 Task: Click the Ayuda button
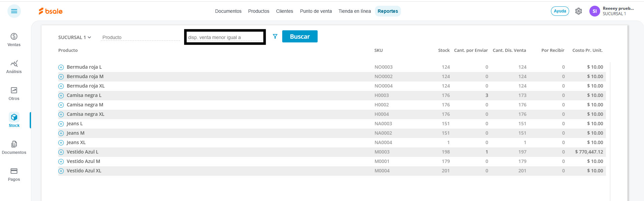[560, 11]
